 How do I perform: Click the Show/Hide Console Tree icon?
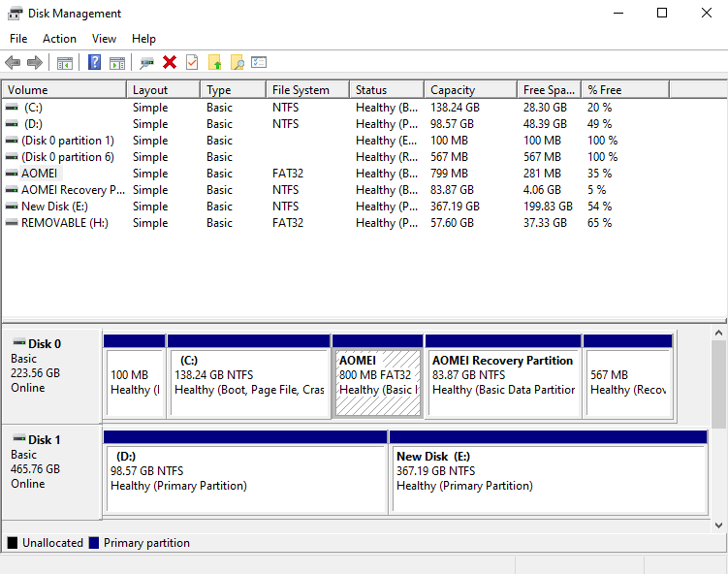point(65,63)
